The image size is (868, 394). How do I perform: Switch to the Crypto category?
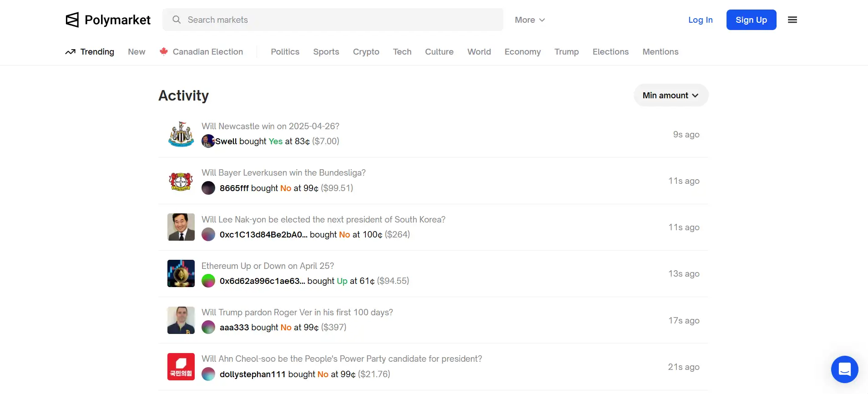(366, 52)
